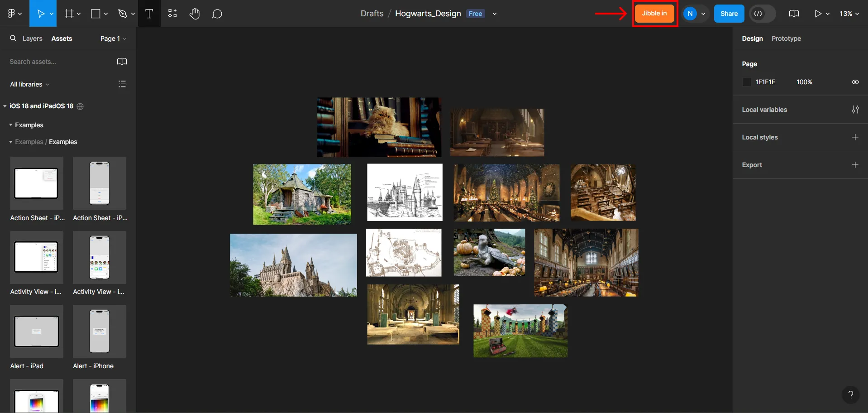The width and height of the screenshot is (868, 413).
Task: Click the Present play icon
Action: coord(818,14)
